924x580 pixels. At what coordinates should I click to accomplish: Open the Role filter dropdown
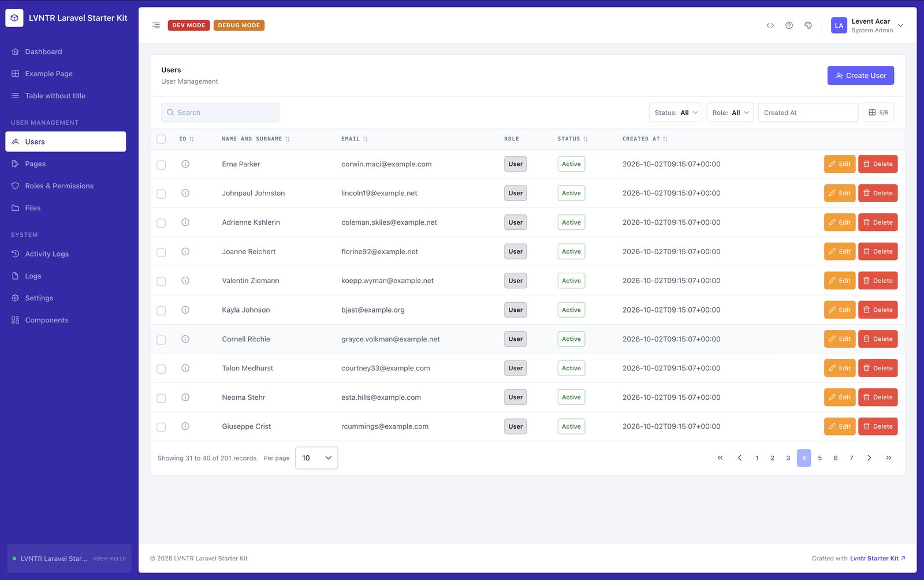[730, 113]
